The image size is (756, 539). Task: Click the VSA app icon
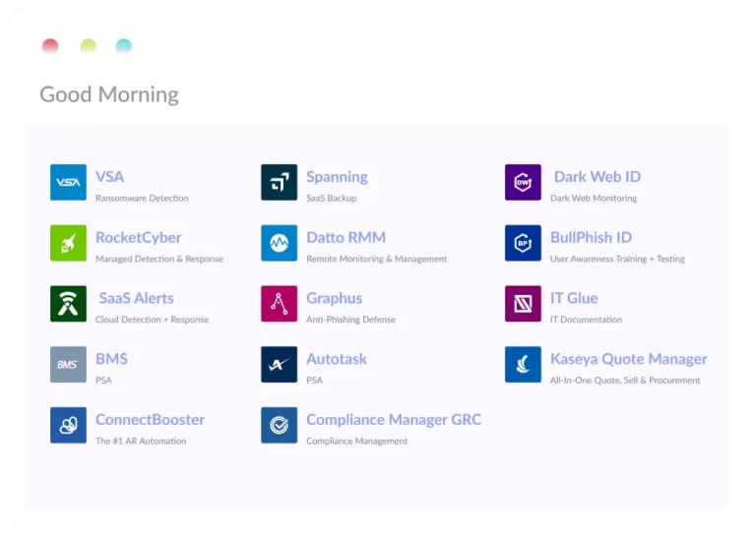[x=68, y=182]
